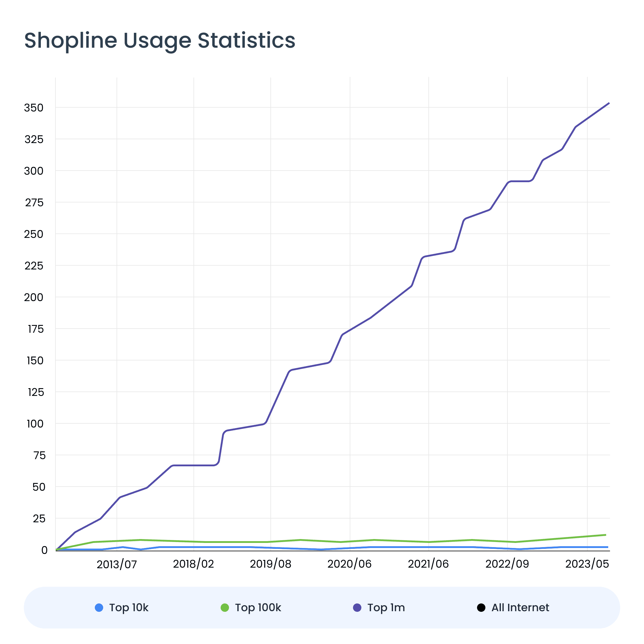Click the purple Top 1m legend dot
The width and height of the screenshot is (644, 644).
click(357, 608)
